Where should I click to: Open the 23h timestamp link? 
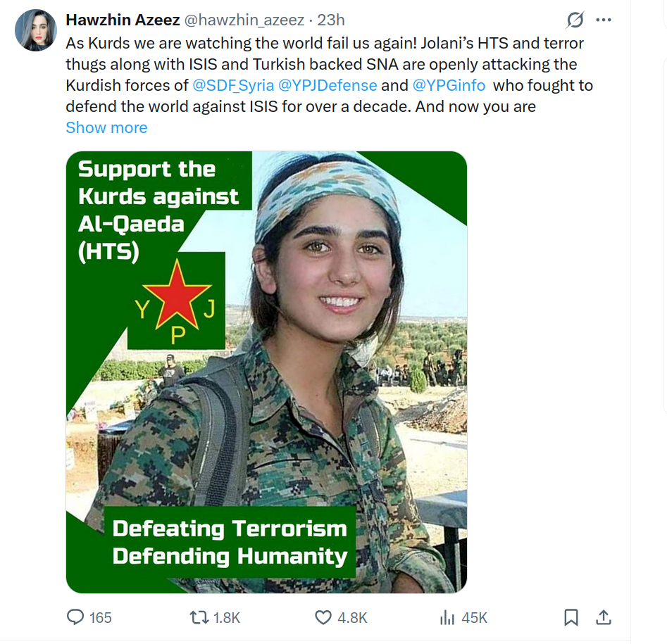point(331,20)
